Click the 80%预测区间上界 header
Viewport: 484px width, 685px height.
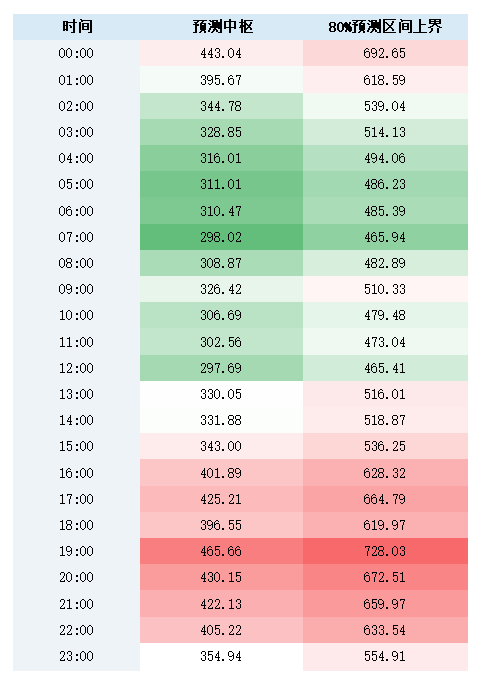click(x=385, y=27)
